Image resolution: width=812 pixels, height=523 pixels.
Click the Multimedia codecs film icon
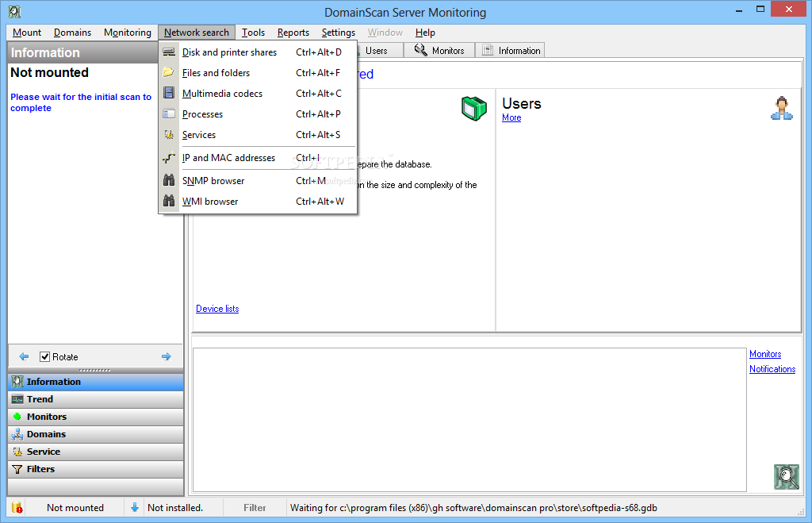coord(169,93)
